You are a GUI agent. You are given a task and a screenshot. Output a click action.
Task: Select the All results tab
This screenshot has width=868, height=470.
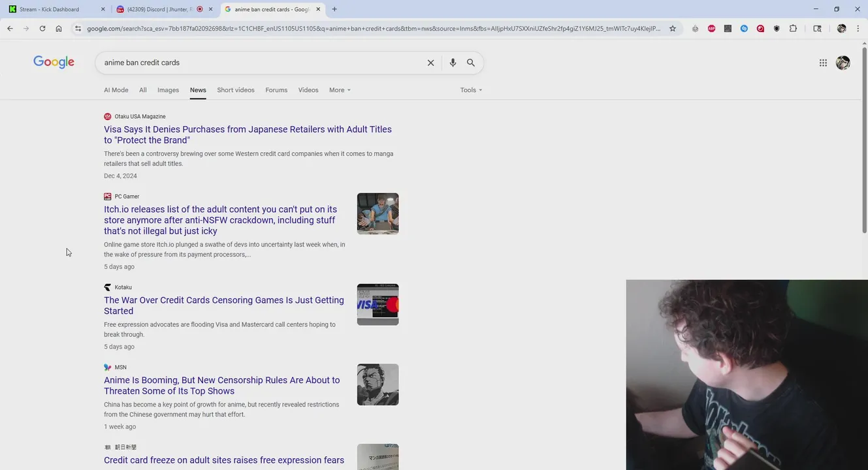click(142, 90)
